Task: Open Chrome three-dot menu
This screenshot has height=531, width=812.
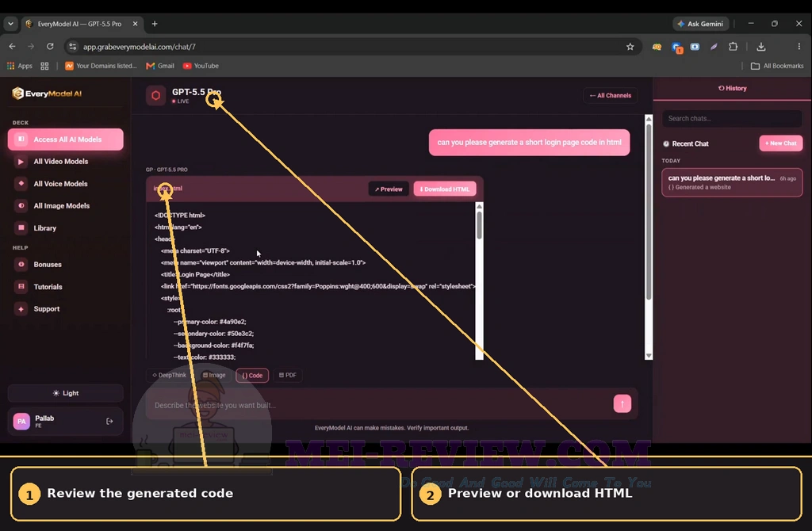Action: coord(799,47)
